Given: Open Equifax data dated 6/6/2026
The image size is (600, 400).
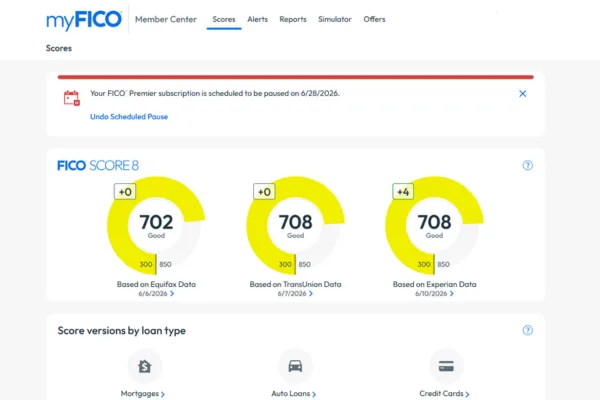Looking at the screenshot, I should pos(156,294).
